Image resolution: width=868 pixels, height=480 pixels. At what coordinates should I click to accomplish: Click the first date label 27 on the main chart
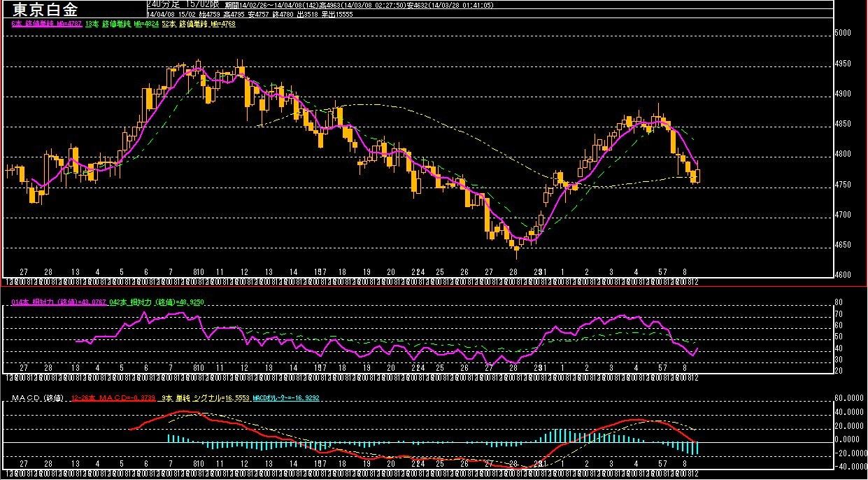[x=24, y=272]
